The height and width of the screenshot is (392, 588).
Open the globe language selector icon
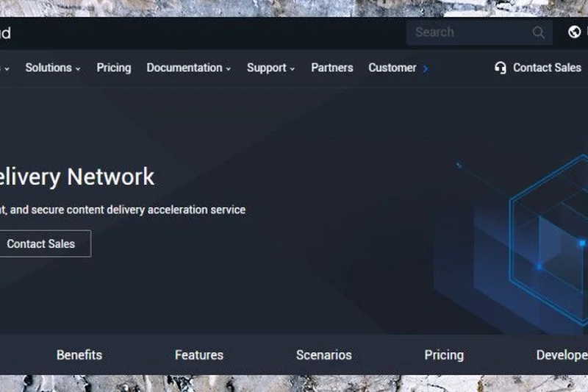point(574,32)
